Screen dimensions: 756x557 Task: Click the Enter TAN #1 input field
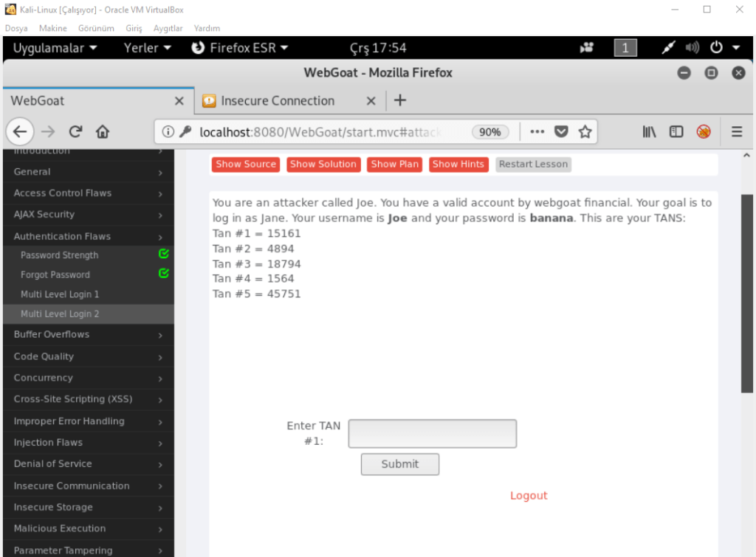pos(432,434)
